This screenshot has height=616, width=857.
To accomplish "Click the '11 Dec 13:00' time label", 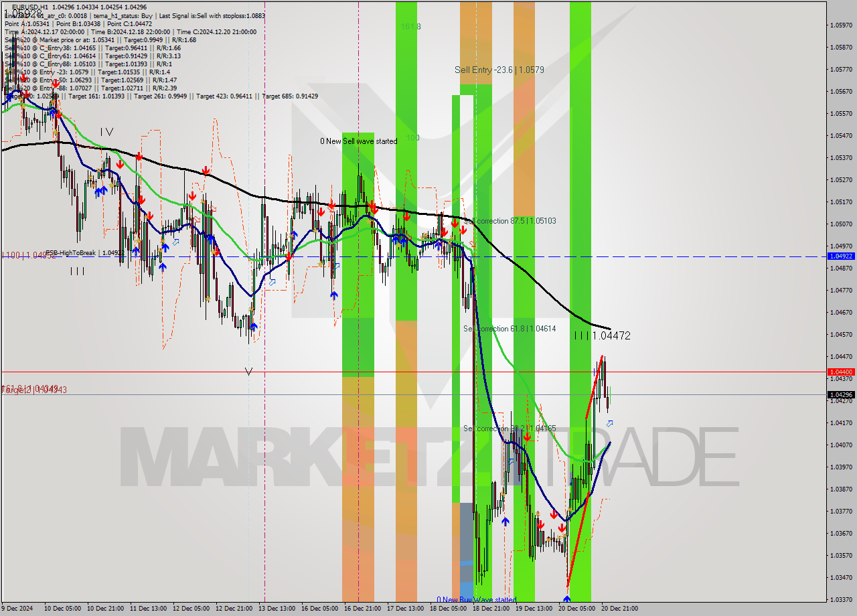I will (x=148, y=609).
